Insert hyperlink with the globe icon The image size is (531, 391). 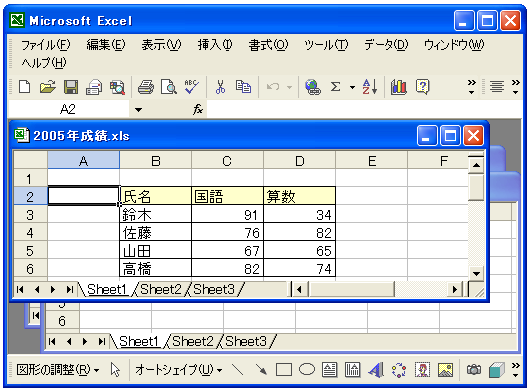(312, 87)
